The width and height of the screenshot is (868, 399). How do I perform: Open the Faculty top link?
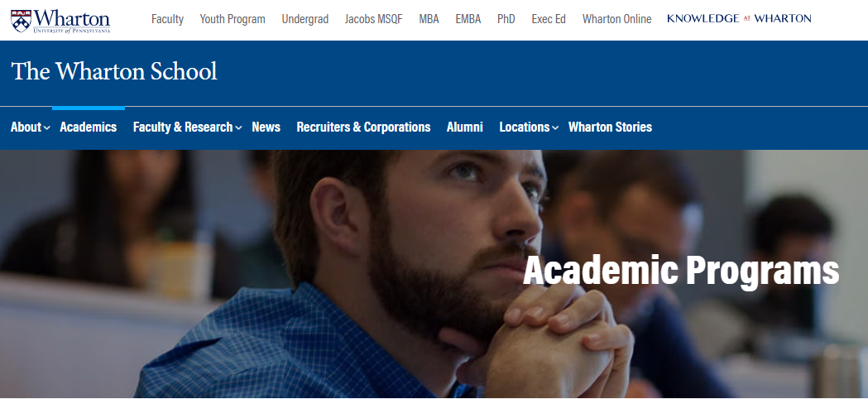point(167,19)
